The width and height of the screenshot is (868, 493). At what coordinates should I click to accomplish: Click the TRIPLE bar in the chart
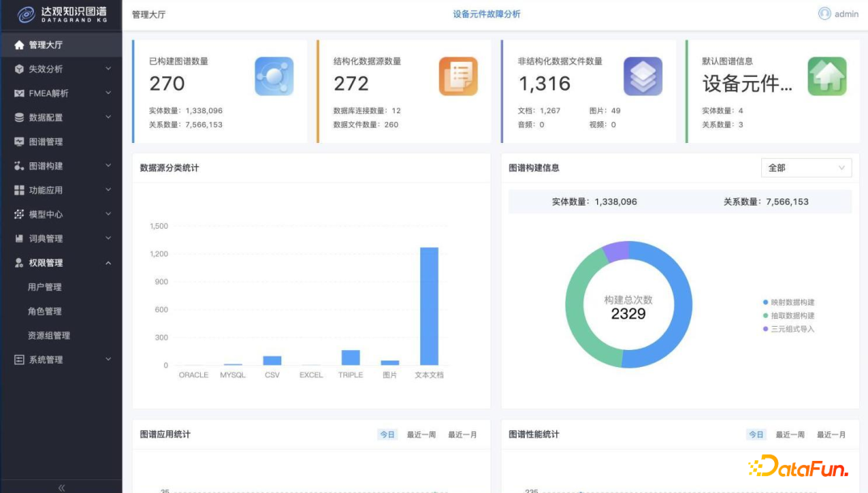(350, 357)
